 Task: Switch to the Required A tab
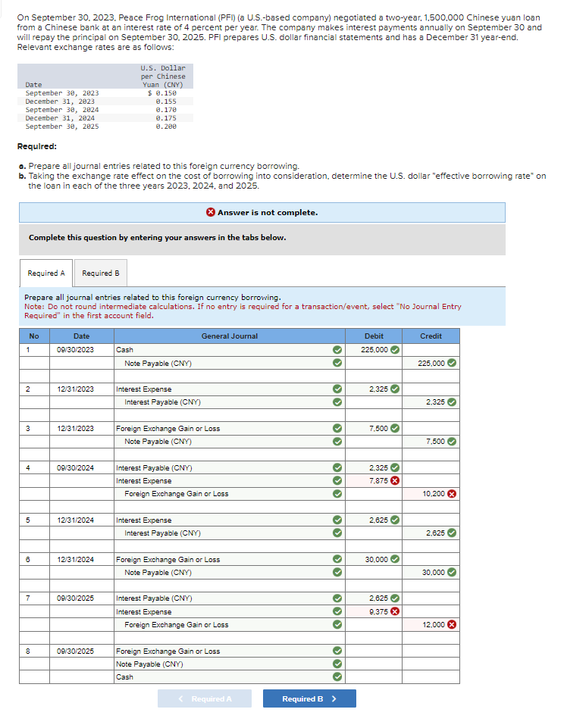46,273
